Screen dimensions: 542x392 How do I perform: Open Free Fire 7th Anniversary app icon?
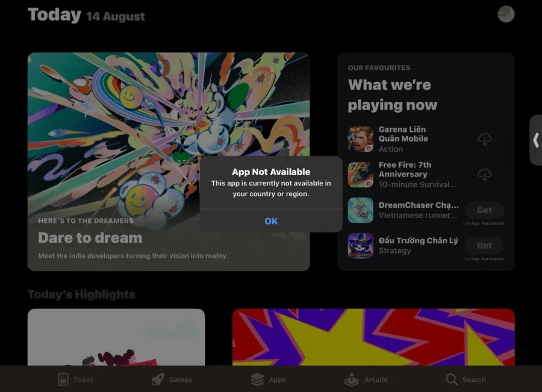click(x=361, y=175)
